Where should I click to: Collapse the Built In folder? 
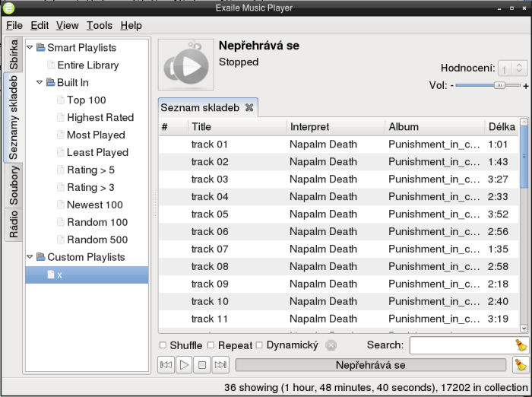coord(40,82)
